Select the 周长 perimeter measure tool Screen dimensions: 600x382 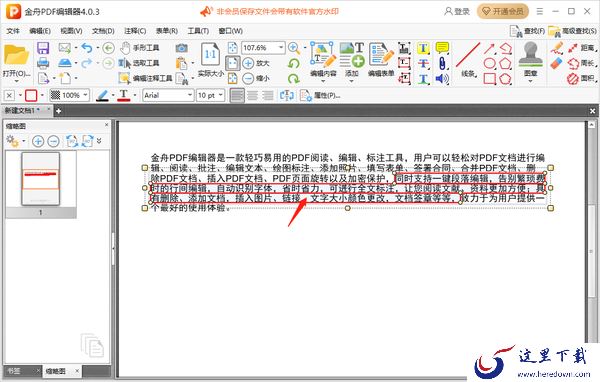coord(582,63)
